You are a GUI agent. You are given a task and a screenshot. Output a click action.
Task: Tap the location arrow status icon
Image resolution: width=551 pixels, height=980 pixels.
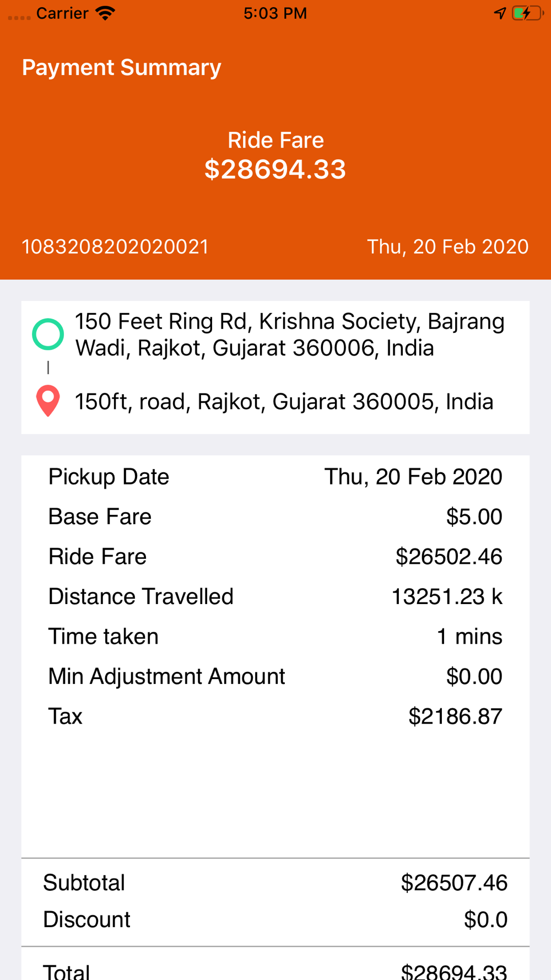500,13
